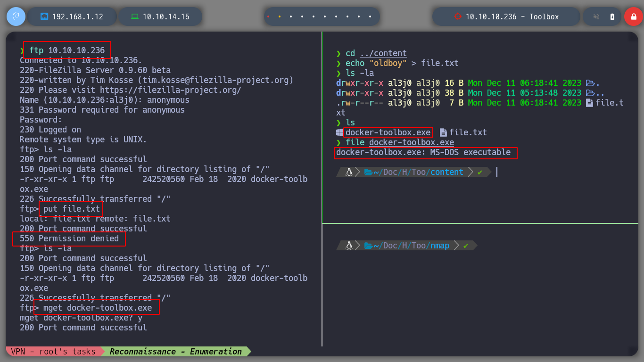This screenshot has width=644, height=362.
Task: Click the Tux penguin icon in the content prompt
Action: click(349, 172)
